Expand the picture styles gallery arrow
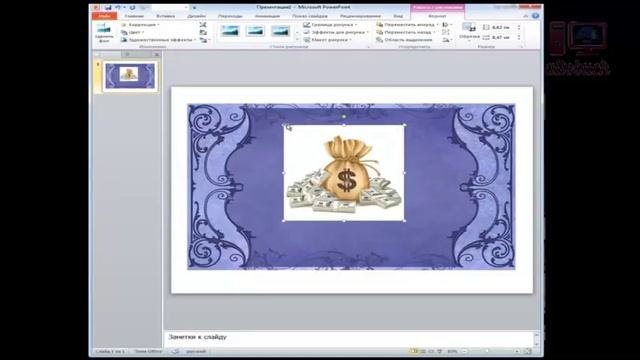The image size is (640, 360). (297, 40)
